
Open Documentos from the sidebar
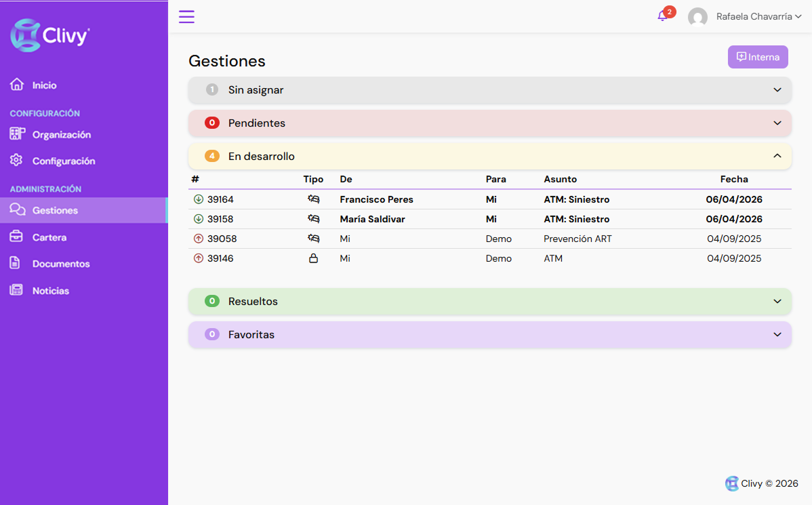click(60, 264)
